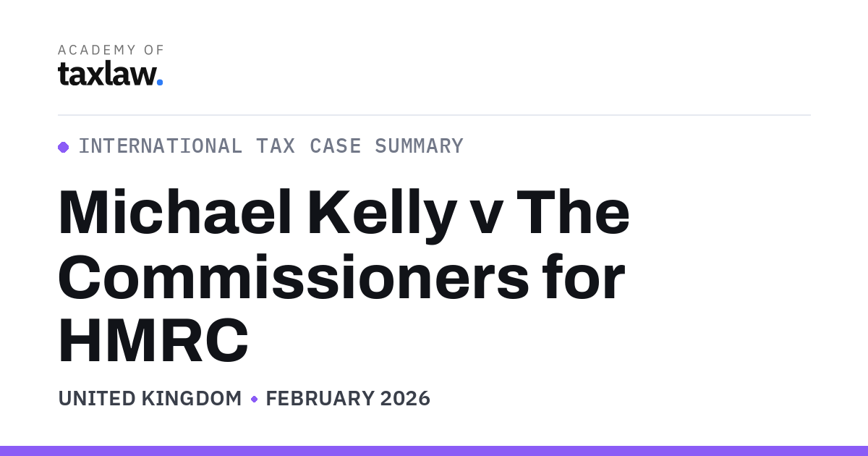
Task: Click the FEBRUARY 2026 date label
Action: (348, 399)
